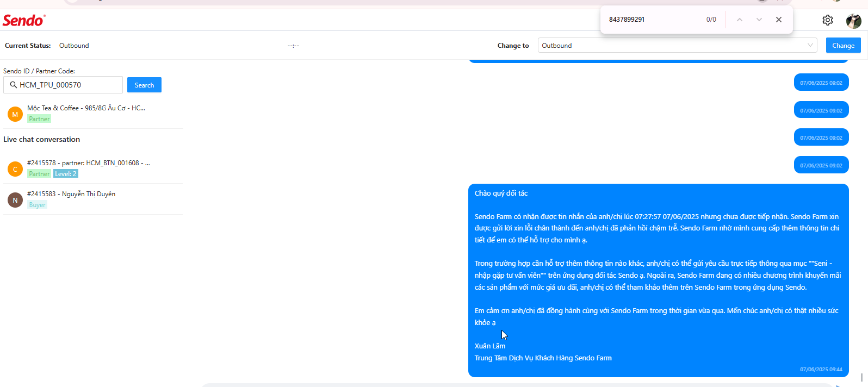The height and width of the screenshot is (387, 868).
Task: Open conversation #2415583 Nguyễn Thị Duyên
Action: 93,199
